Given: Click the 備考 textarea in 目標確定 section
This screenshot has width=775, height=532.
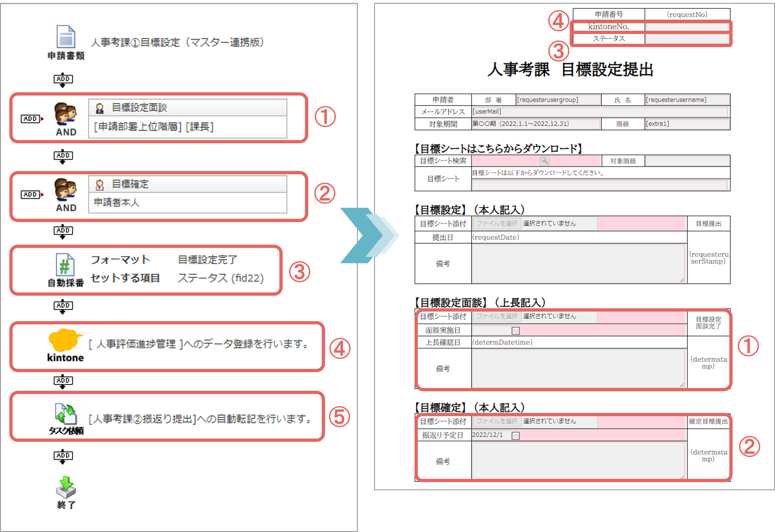Looking at the screenshot, I should click(x=578, y=461).
